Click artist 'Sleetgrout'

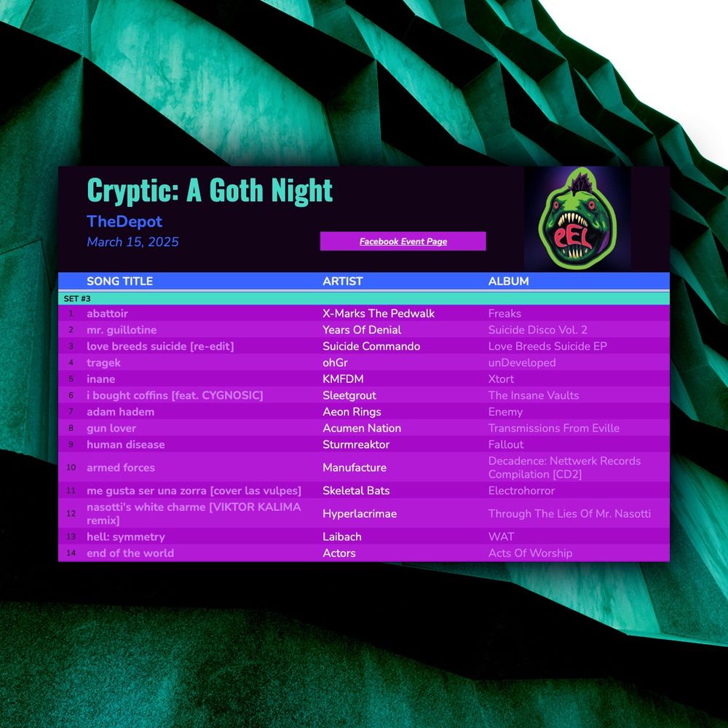tap(349, 395)
